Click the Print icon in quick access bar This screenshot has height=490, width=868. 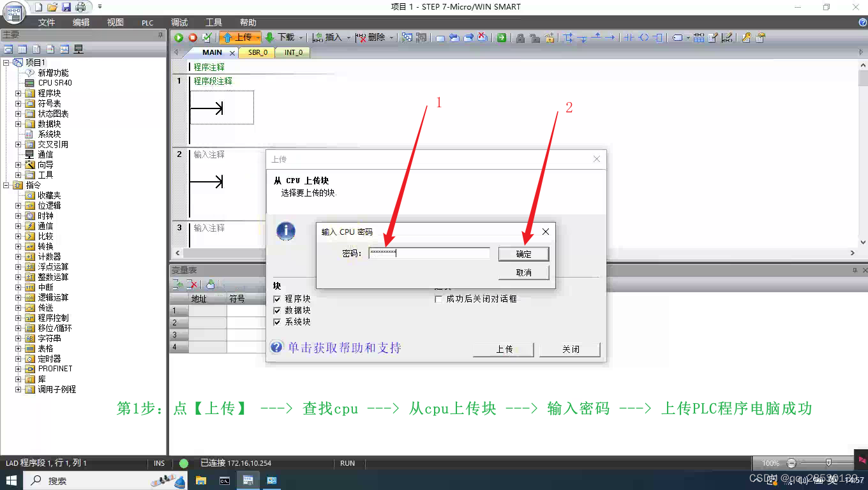tap(80, 7)
